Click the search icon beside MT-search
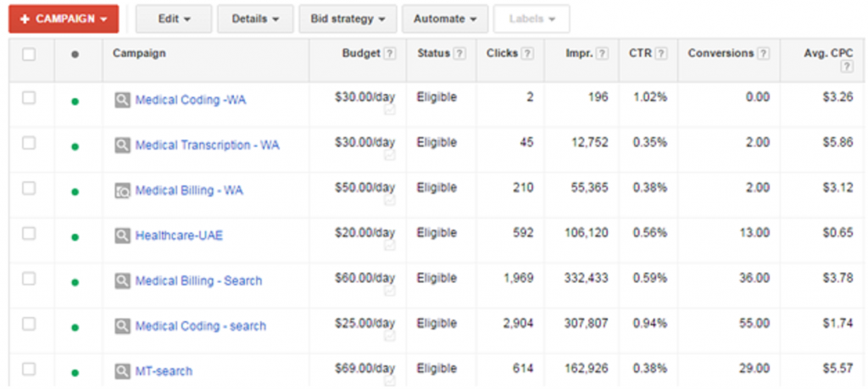The image size is (868, 389). [x=122, y=371]
